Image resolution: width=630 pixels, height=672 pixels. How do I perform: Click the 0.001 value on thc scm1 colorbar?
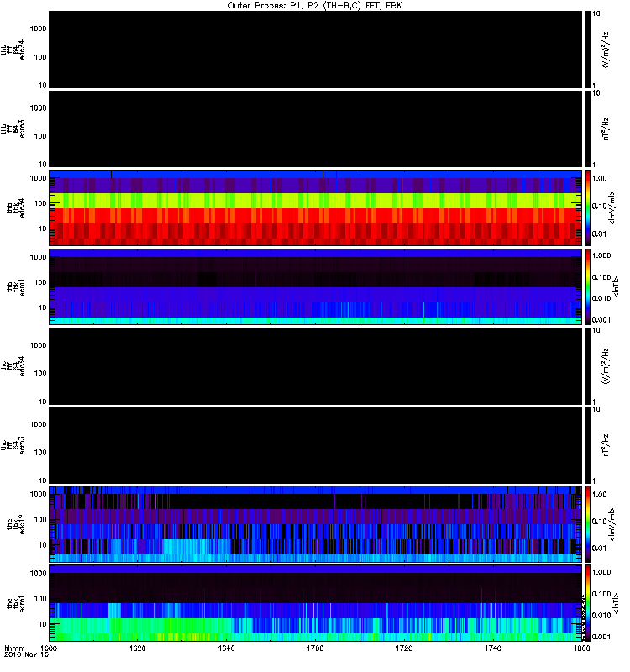(601, 637)
